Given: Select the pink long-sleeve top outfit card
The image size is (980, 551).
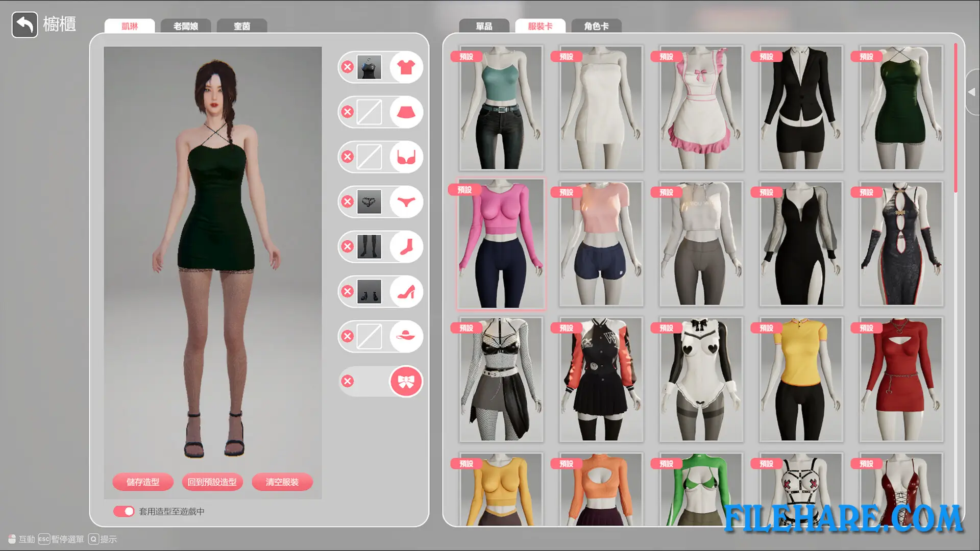Looking at the screenshot, I should [x=501, y=244].
